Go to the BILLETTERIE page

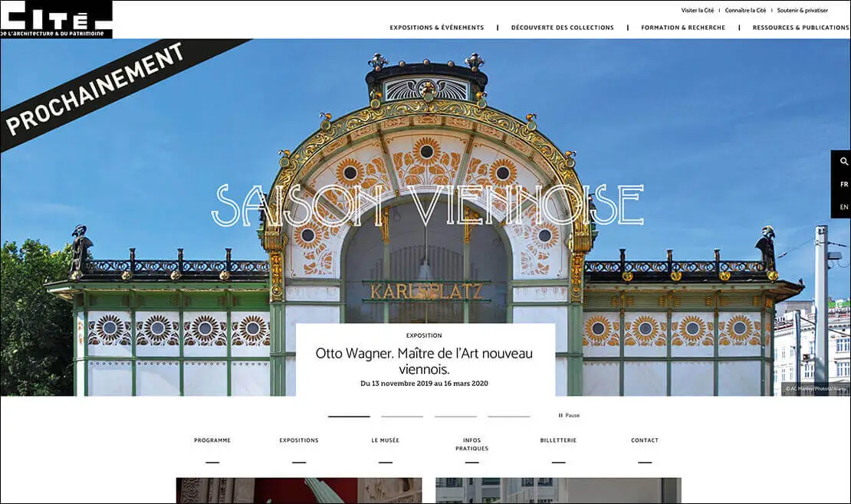tap(559, 440)
